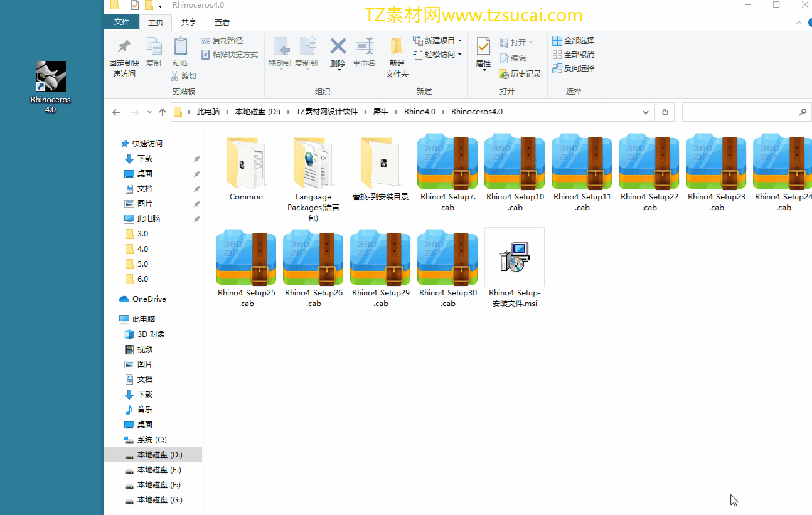Select the Rhino4_Setup29.cab file

[x=380, y=268]
